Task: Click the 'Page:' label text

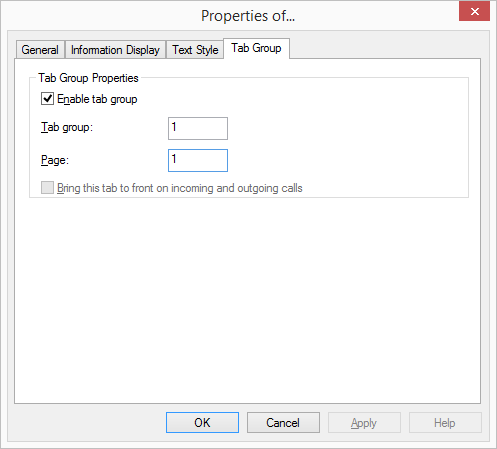Action: 55,160
